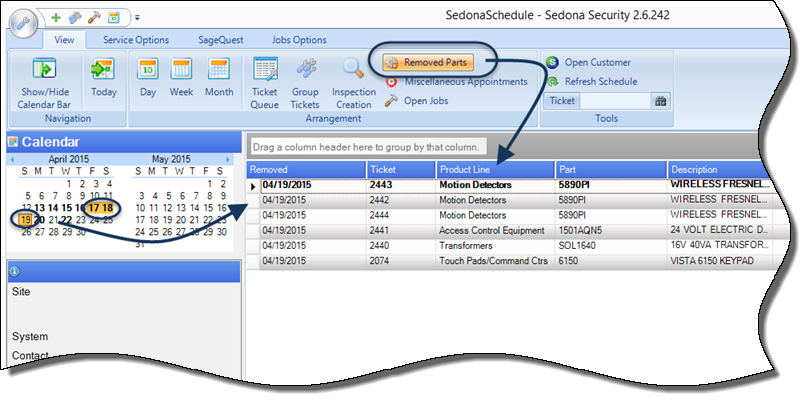Open Group Tickets

click(305, 82)
